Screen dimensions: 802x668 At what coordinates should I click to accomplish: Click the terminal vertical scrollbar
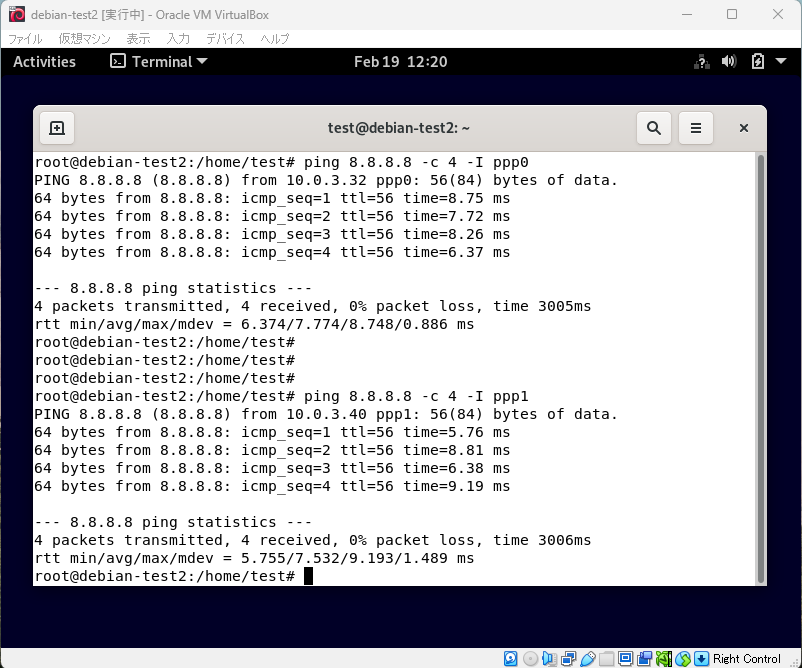(x=761, y=368)
